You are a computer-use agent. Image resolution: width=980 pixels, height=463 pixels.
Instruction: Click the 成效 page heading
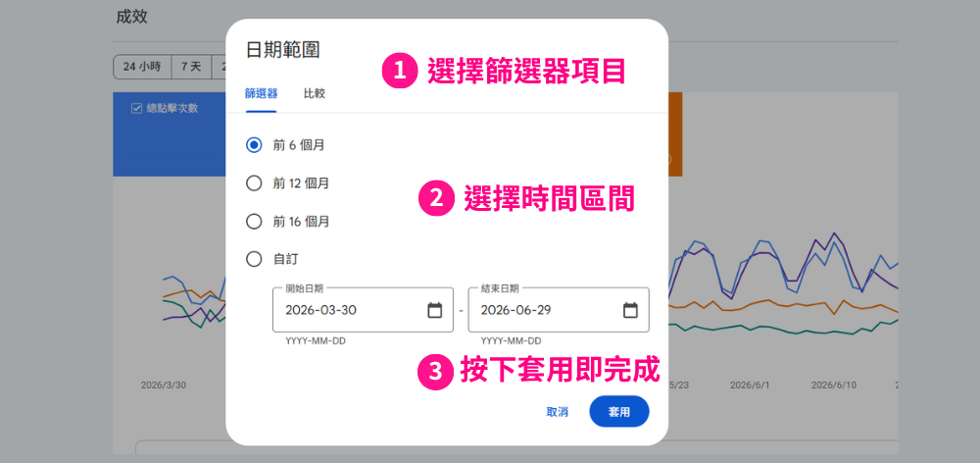click(x=131, y=17)
